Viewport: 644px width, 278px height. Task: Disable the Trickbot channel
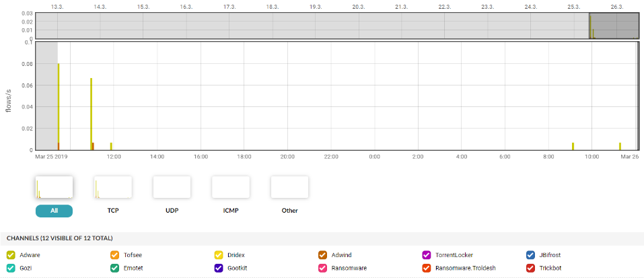pos(531,268)
